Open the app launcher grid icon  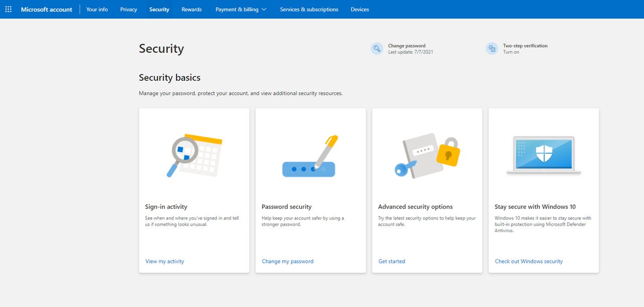[x=8, y=9]
